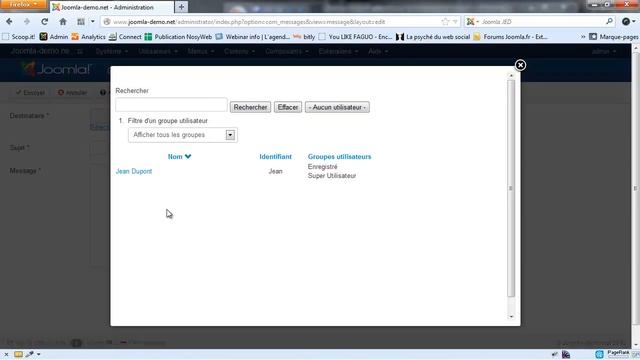Click the eyedropper icon in add-on bar

point(29,354)
